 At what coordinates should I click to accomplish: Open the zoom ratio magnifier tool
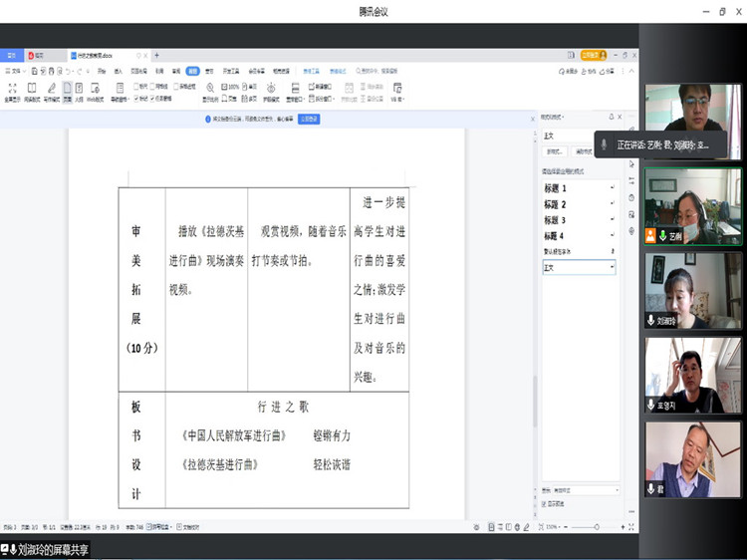point(210,88)
